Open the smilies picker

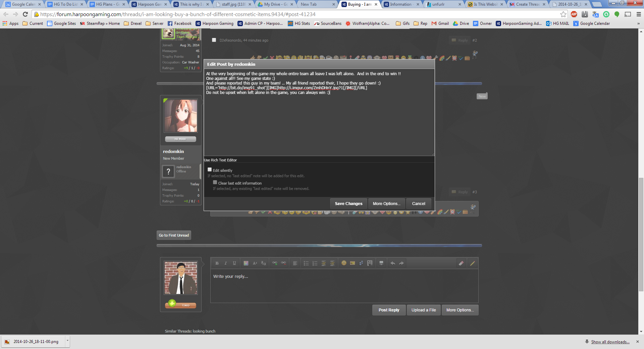344,263
